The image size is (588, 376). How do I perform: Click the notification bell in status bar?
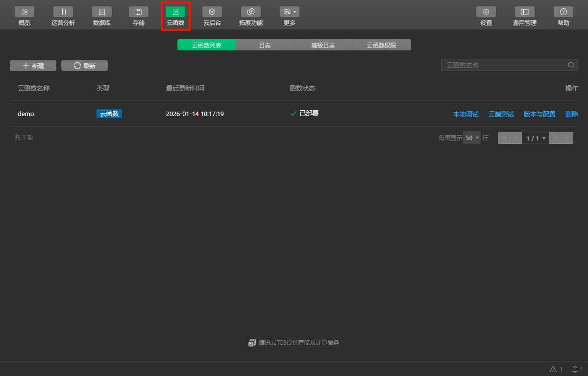[575, 369]
